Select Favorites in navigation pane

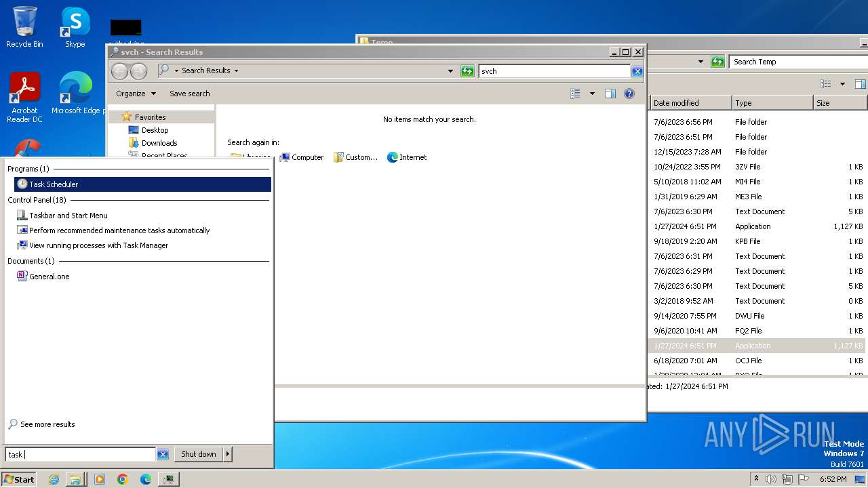150,117
